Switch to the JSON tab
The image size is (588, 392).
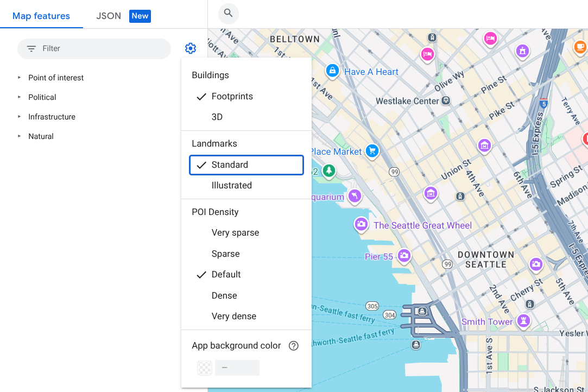click(x=109, y=16)
